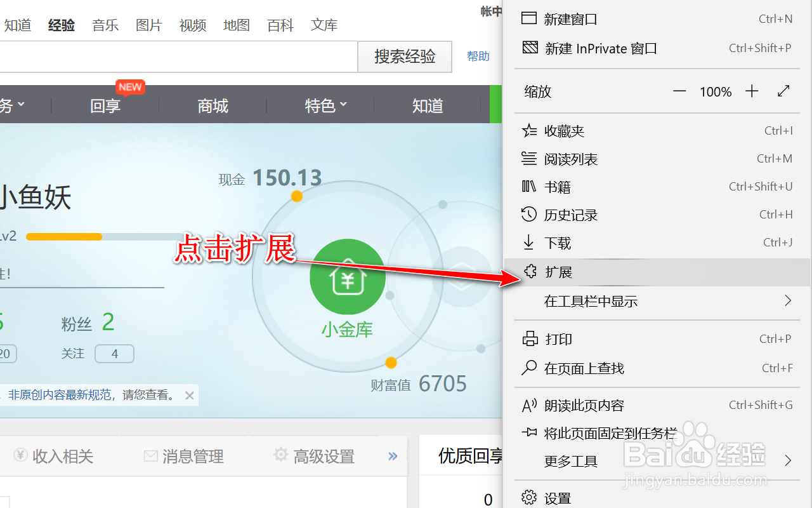Click the Reading list icon
812x508 pixels.
point(529,158)
